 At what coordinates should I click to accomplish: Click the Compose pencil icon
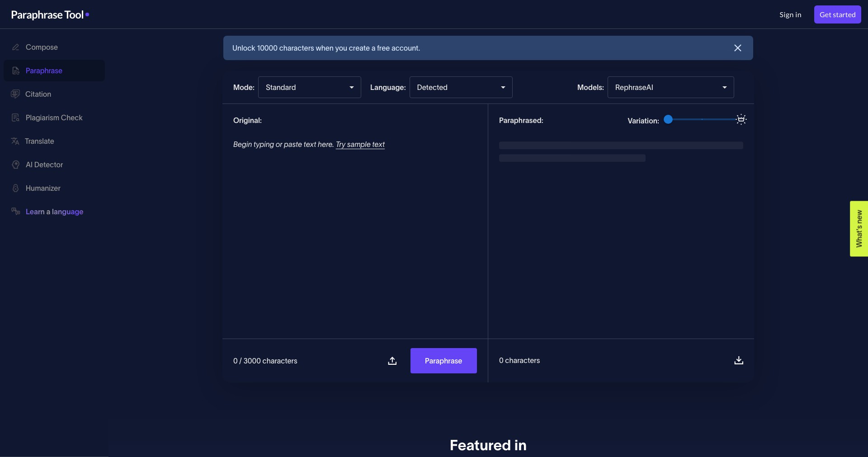tap(16, 47)
